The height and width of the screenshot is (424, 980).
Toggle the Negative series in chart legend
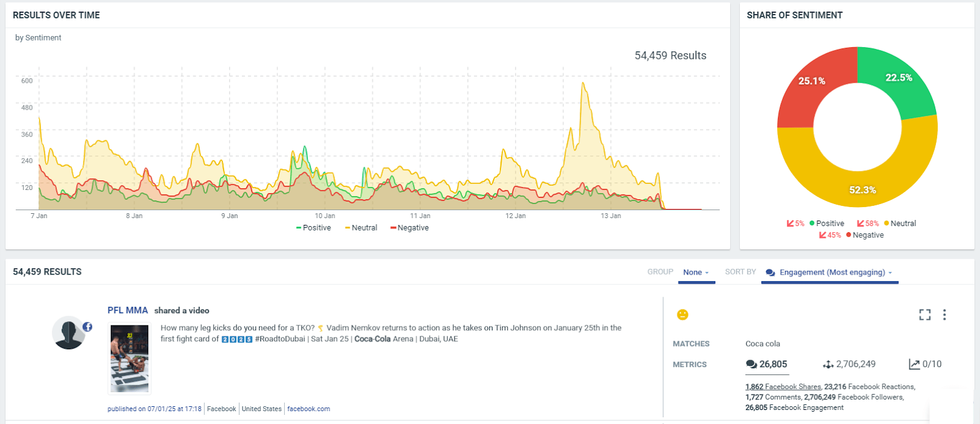[x=410, y=228]
